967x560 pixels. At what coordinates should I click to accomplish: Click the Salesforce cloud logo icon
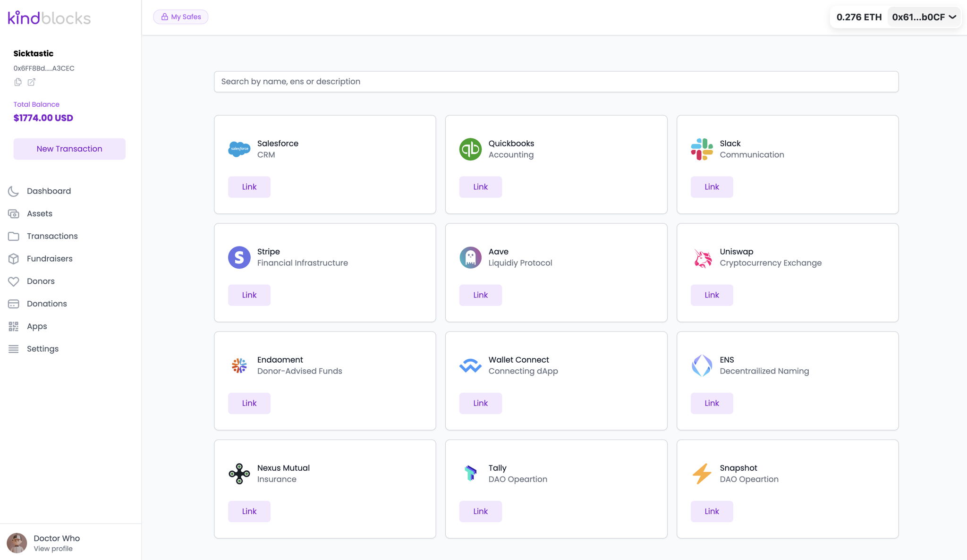click(239, 149)
